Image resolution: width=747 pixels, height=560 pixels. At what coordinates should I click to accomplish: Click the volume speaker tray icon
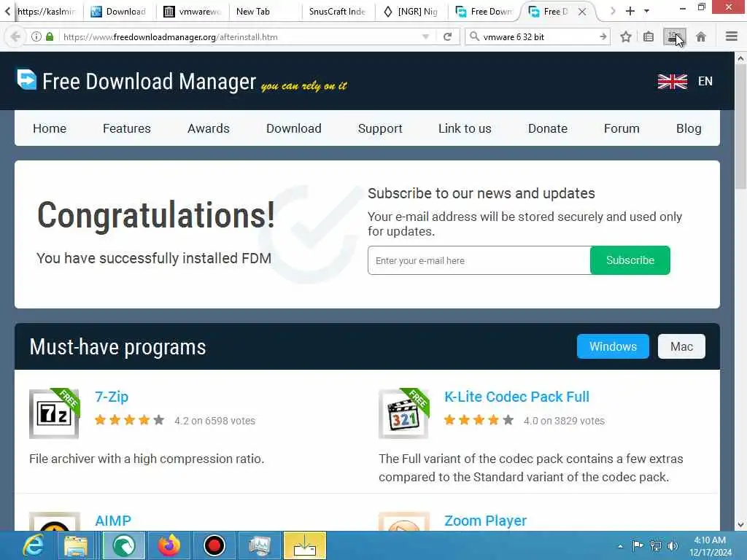point(672,545)
